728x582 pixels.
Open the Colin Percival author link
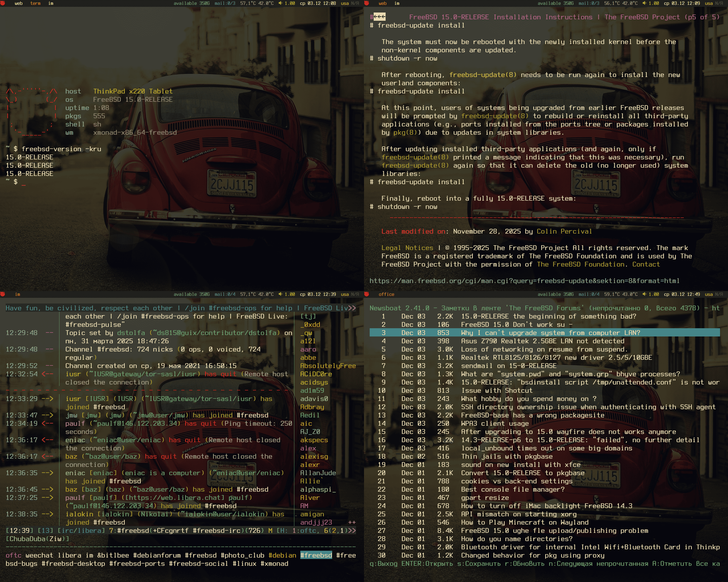pyautogui.click(x=564, y=231)
